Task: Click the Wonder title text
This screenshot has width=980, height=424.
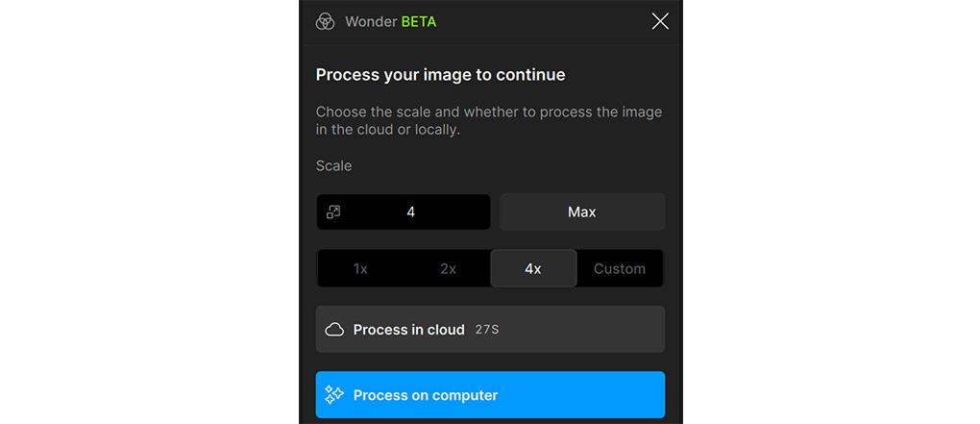Action: pos(370,21)
